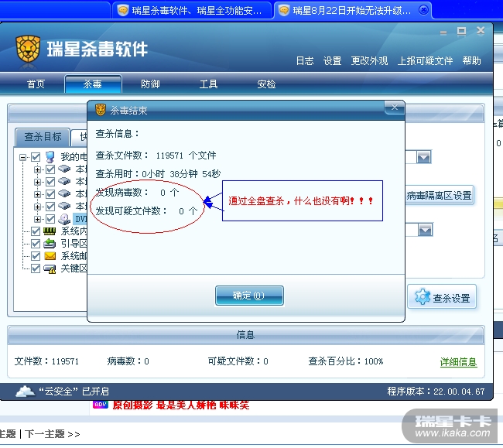The width and height of the screenshot is (503, 448).
Task: Click the lion icon in 杀毒结束 title bar
Action: click(101, 110)
